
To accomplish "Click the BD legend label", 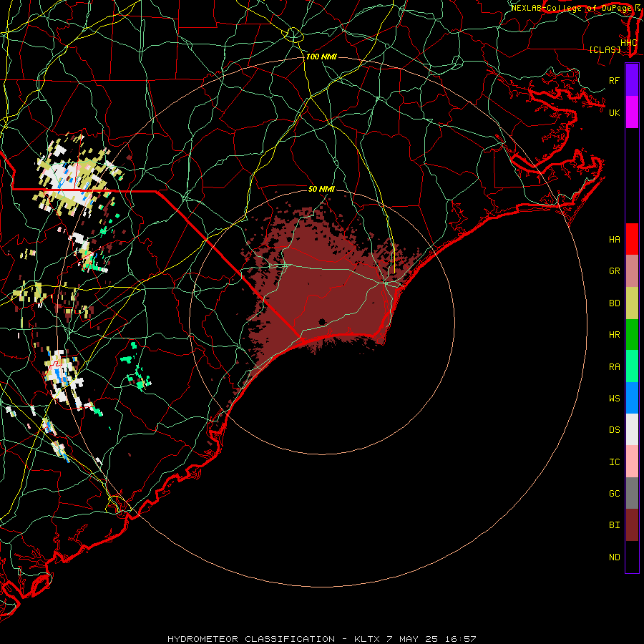I will pos(614,303).
